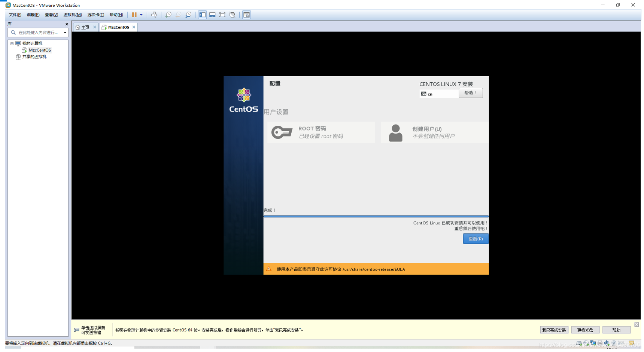Click the sound card status icon

[607, 343]
